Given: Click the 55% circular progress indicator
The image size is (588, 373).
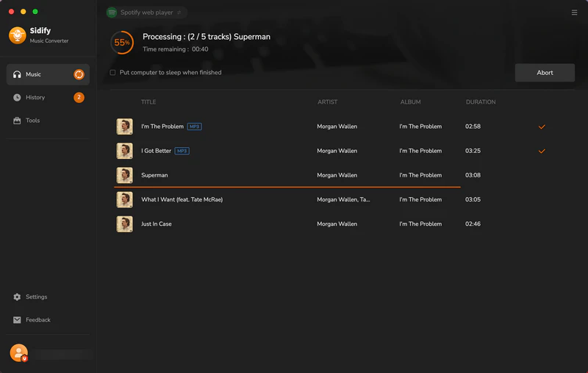Looking at the screenshot, I should (x=122, y=43).
